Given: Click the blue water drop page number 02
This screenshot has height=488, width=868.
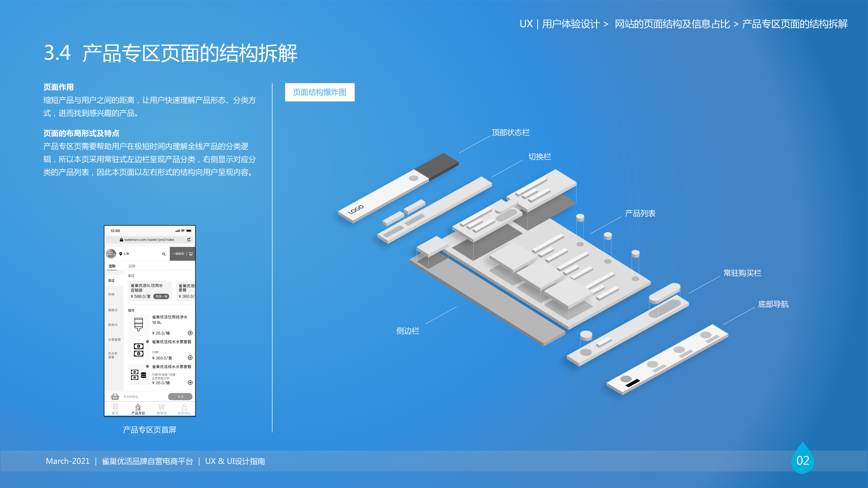Looking at the screenshot, I should click(803, 458).
